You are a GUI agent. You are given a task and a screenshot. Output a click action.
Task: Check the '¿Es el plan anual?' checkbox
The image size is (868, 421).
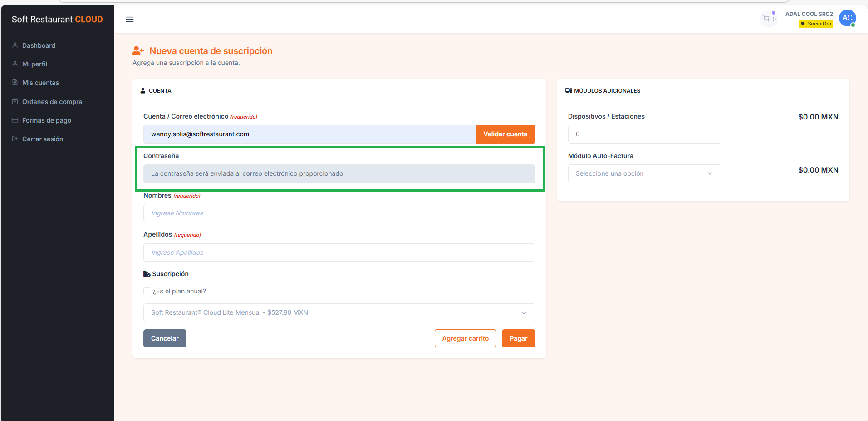pyautogui.click(x=147, y=291)
